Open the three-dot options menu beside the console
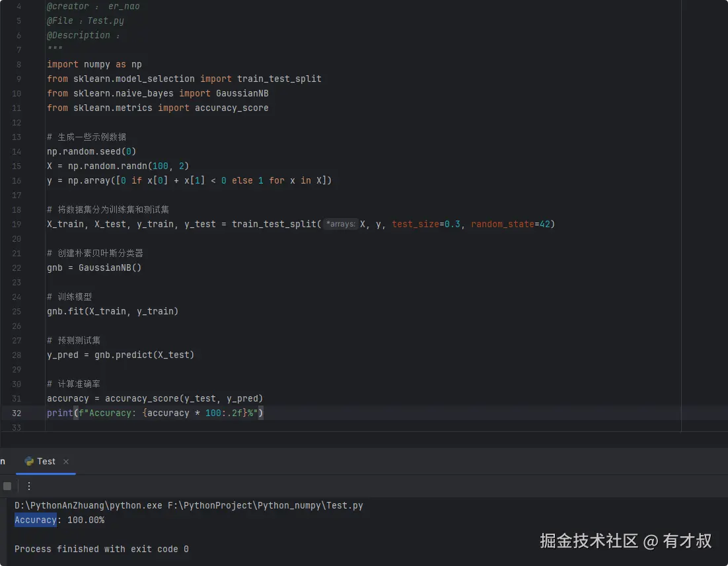 click(28, 485)
